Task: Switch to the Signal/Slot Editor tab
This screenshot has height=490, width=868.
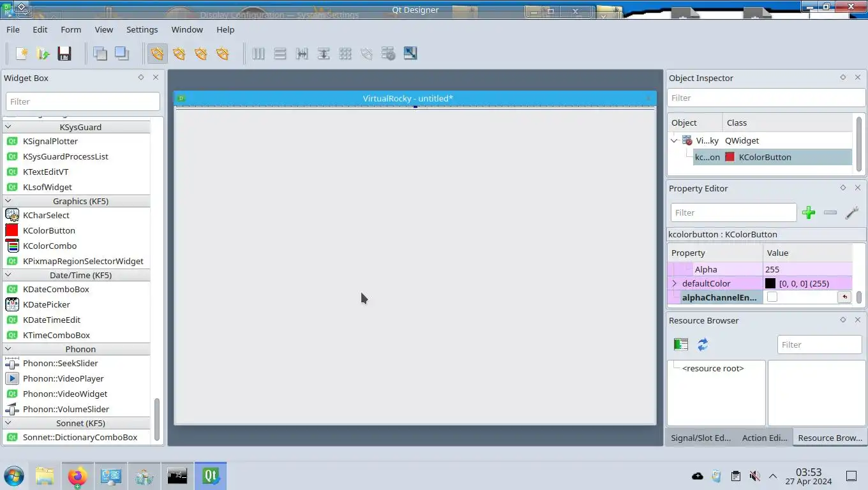Action: coord(700,438)
